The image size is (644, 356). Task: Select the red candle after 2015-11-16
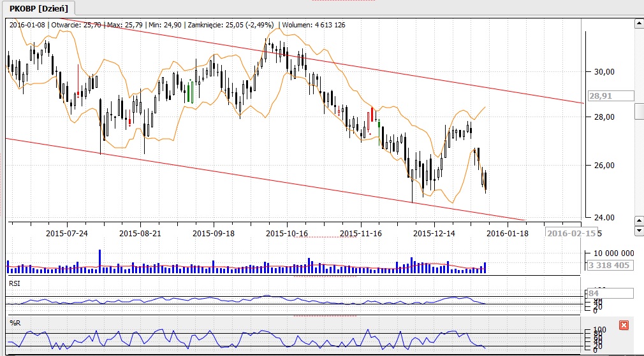[x=371, y=114]
